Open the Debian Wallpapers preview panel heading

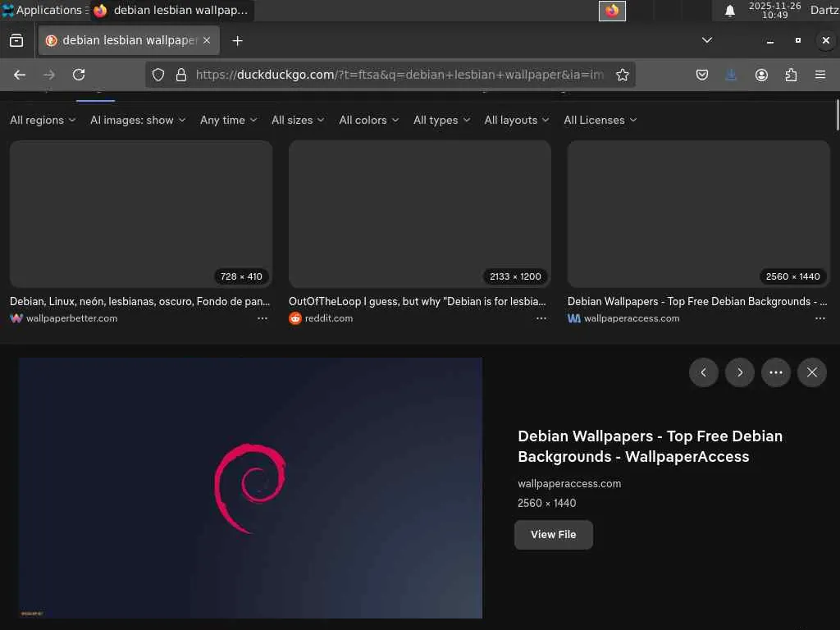pos(650,446)
